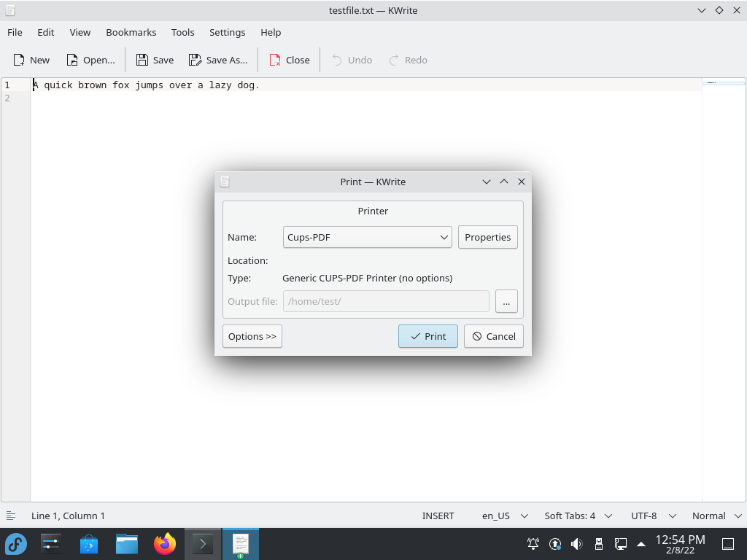Open the Tools menu
The width and height of the screenshot is (747, 560).
click(183, 32)
